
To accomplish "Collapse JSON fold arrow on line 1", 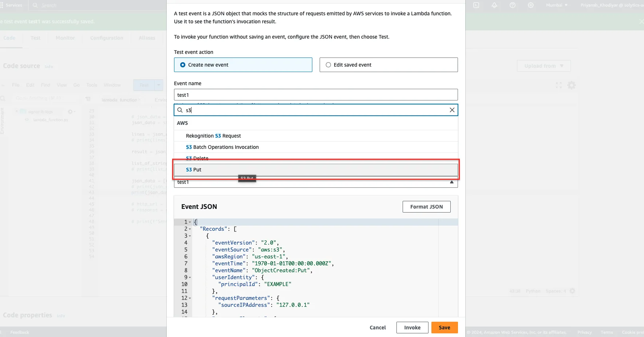I will tap(190, 222).
